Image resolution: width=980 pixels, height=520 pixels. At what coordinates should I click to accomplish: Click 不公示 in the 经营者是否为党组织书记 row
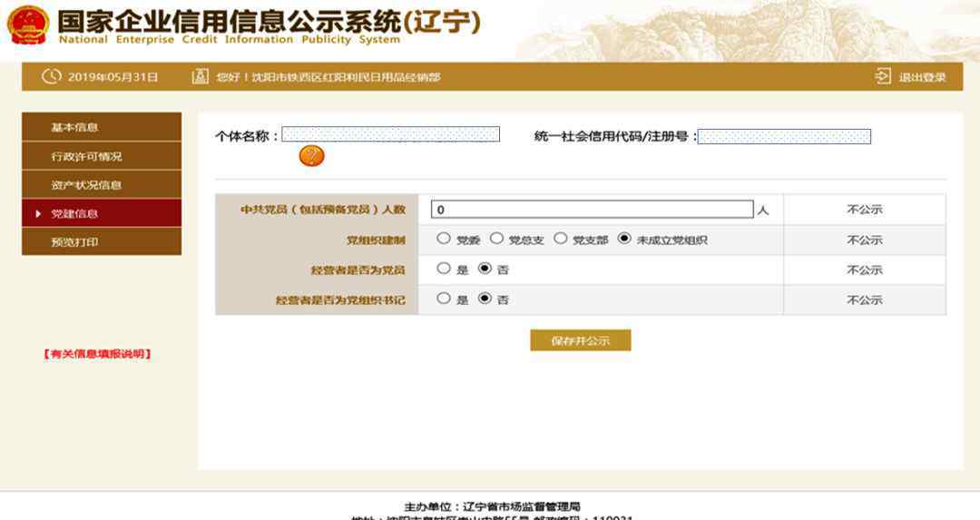865,300
